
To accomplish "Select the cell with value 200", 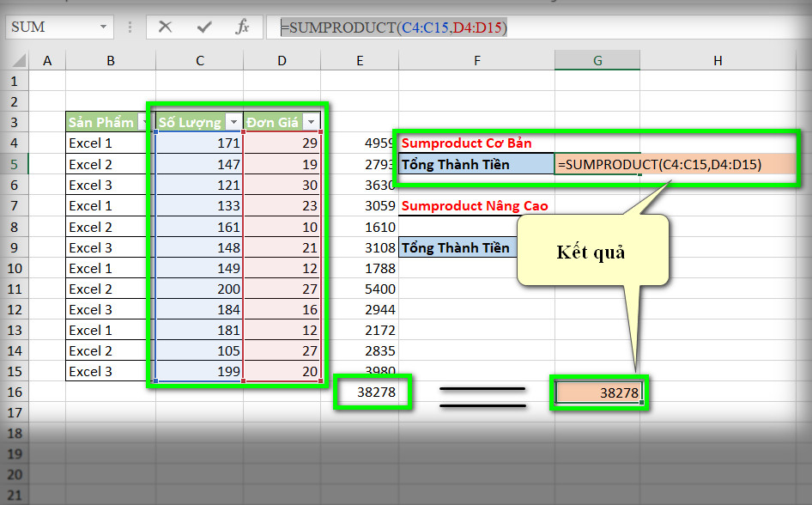I will click(199, 289).
